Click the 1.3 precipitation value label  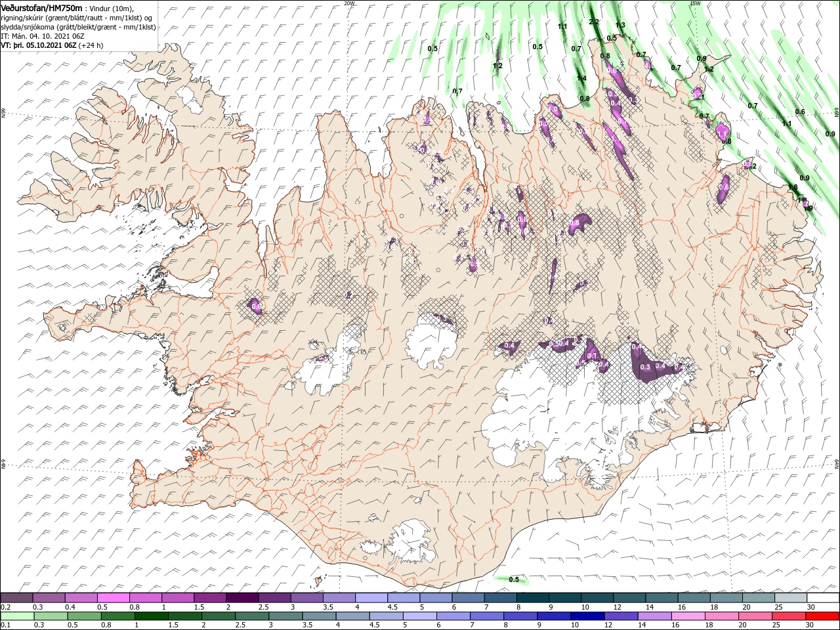[x=620, y=25]
